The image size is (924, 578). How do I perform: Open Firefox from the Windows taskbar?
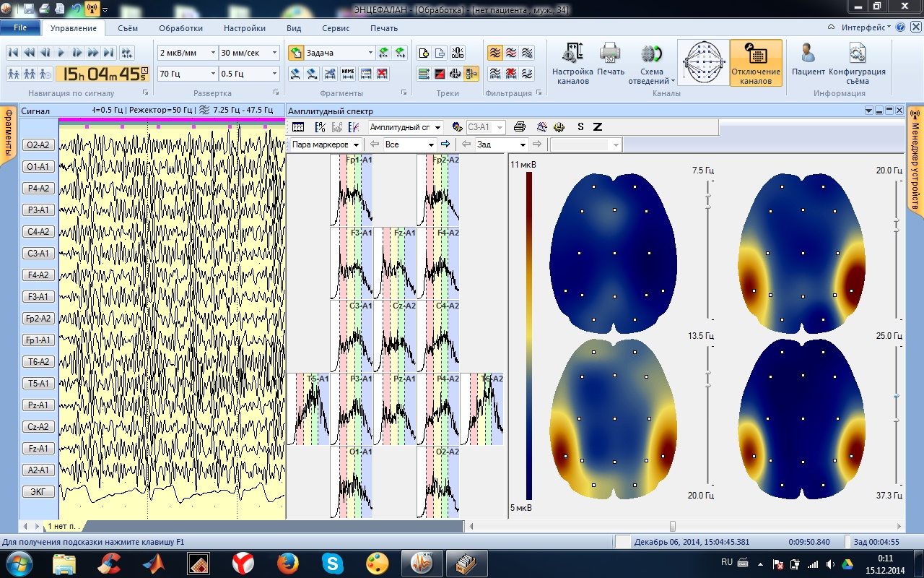287,562
